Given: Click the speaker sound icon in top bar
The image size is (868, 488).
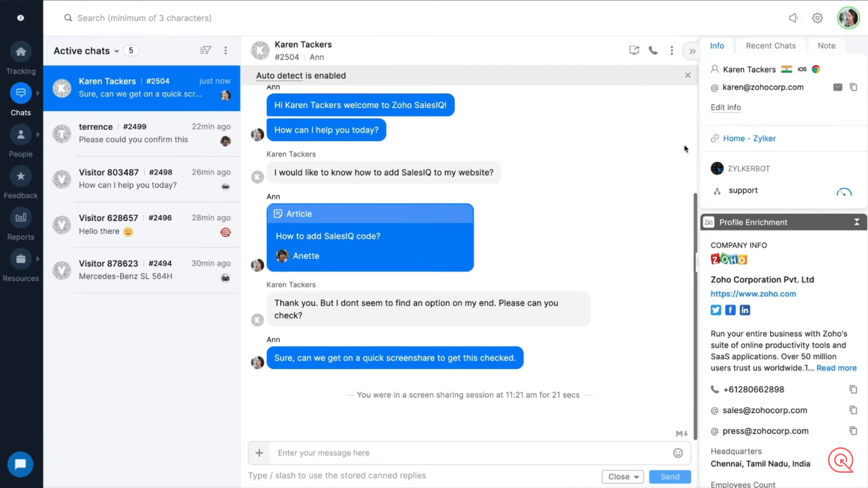Looking at the screenshot, I should pos(794,18).
